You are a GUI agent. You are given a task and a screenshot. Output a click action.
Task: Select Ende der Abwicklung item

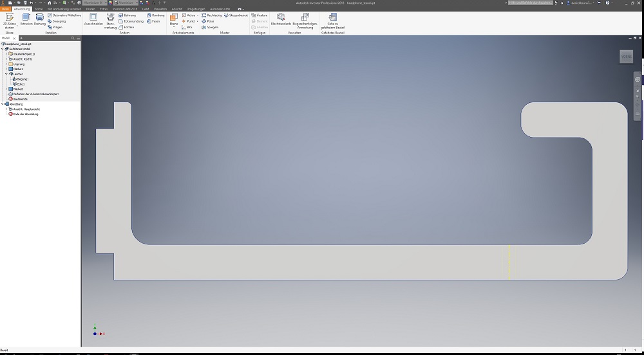pyautogui.click(x=23, y=114)
